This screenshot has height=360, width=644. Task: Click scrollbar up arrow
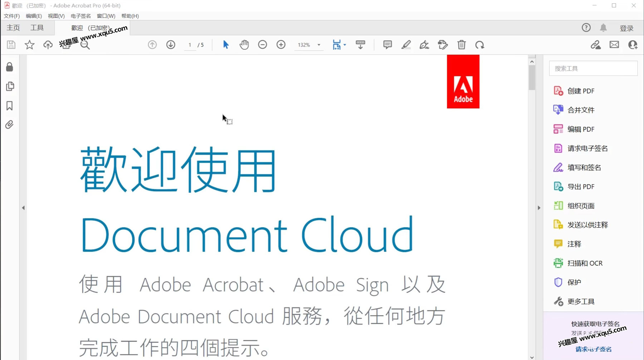tap(532, 62)
